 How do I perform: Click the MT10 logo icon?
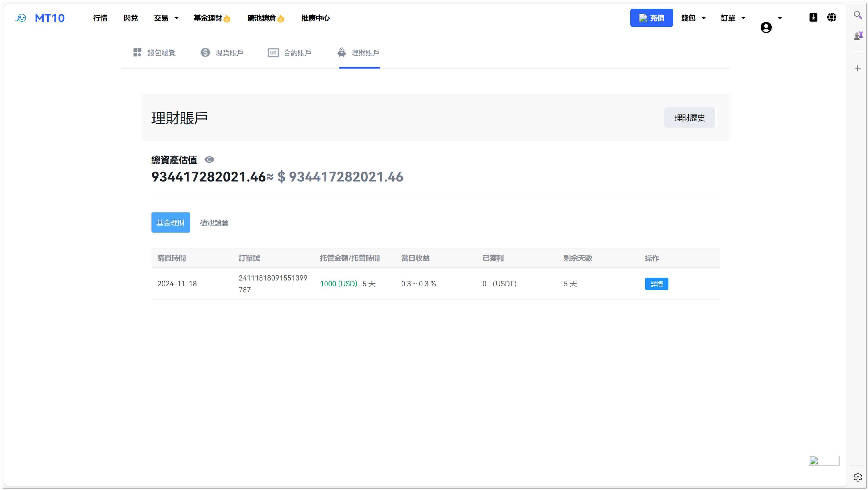tap(21, 18)
